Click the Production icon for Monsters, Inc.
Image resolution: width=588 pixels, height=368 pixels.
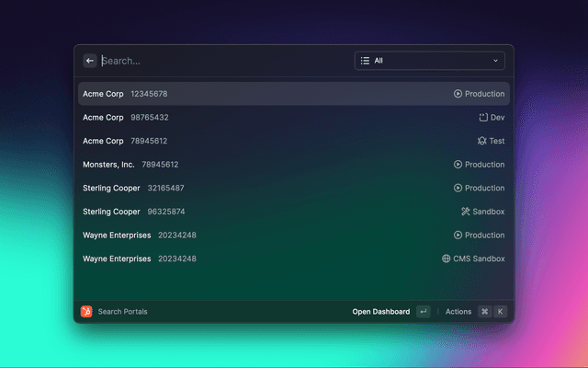tap(458, 165)
